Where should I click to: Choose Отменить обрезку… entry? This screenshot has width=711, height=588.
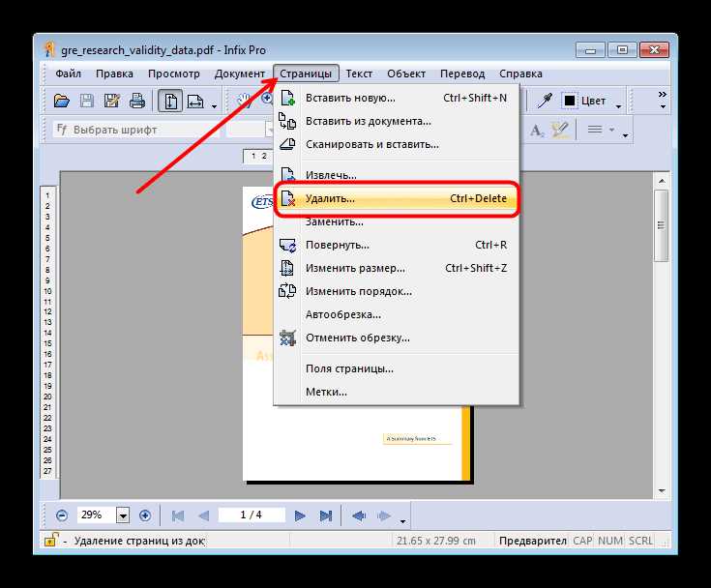(x=397, y=338)
